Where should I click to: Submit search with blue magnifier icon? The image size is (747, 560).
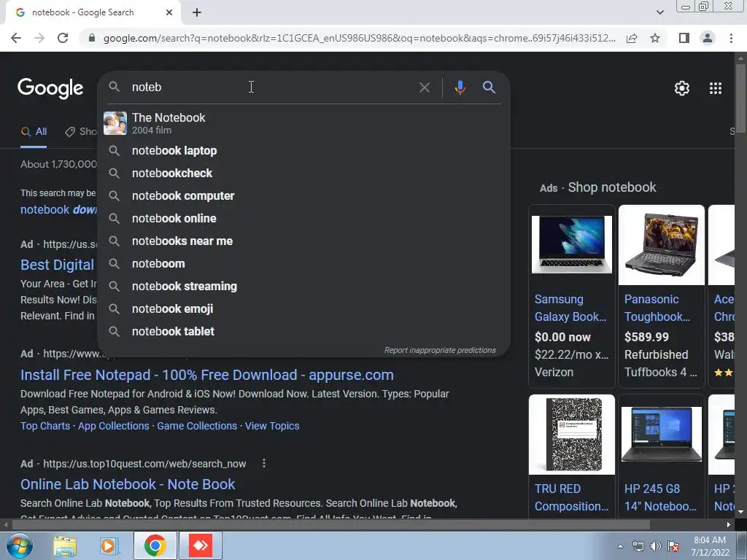pyautogui.click(x=489, y=87)
